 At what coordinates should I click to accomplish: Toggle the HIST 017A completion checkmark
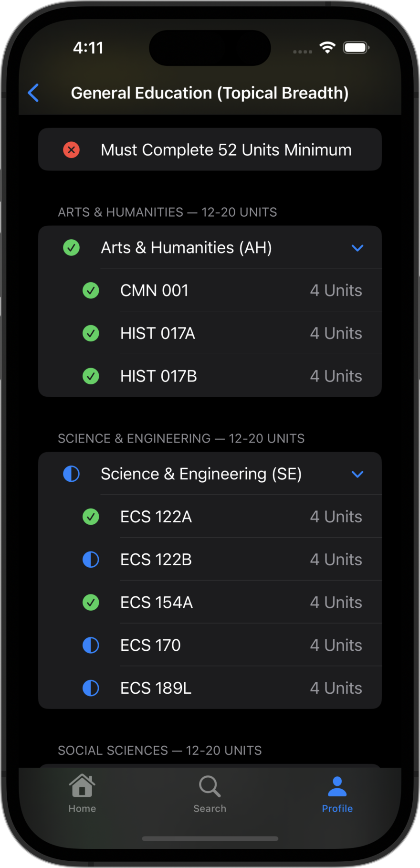pos(91,333)
